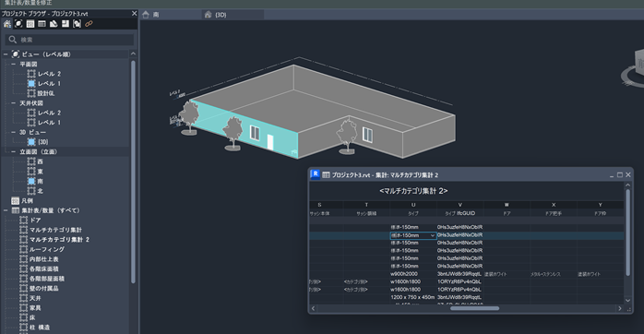Click the schedules filter icon in browser toolbar
644x334 pixels.
click(x=42, y=24)
